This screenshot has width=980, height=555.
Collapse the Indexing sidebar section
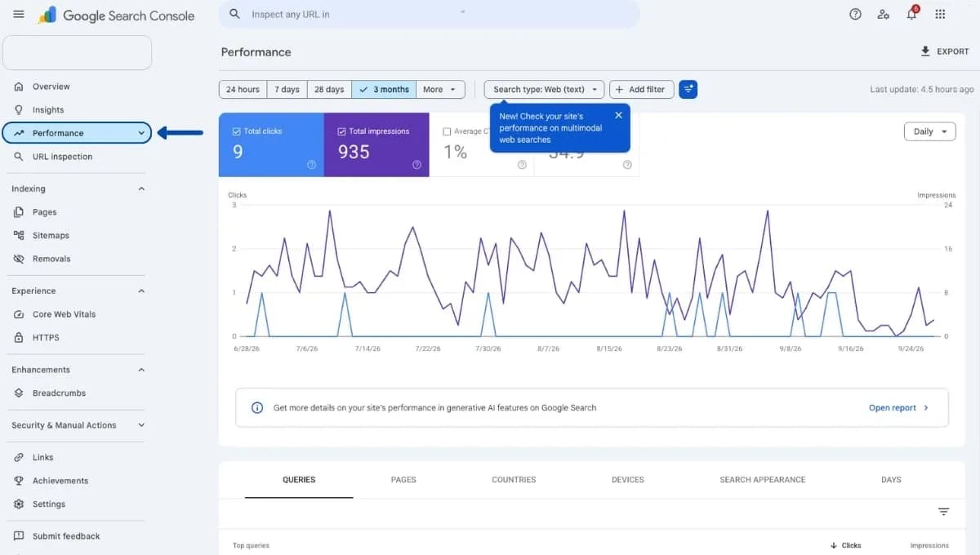[x=141, y=189]
